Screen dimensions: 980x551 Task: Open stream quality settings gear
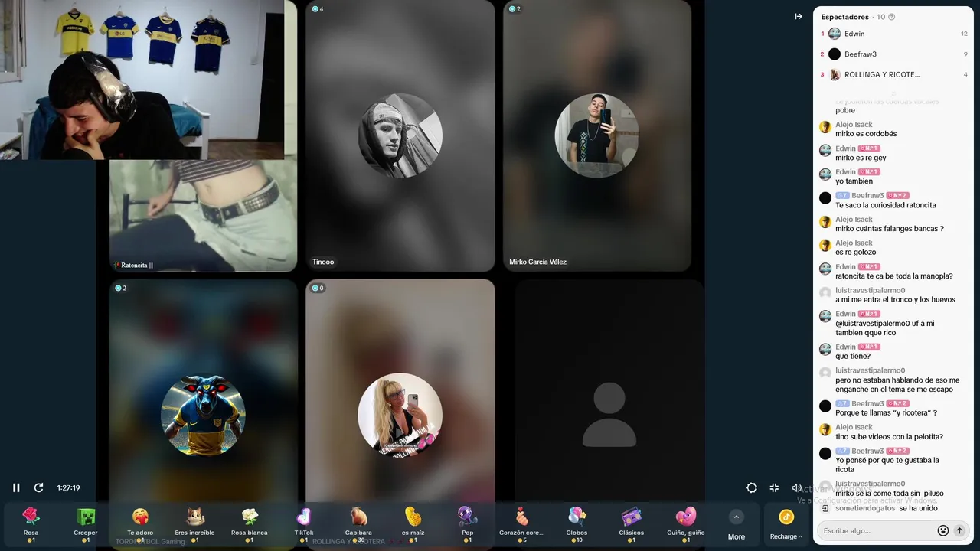[752, 487]
